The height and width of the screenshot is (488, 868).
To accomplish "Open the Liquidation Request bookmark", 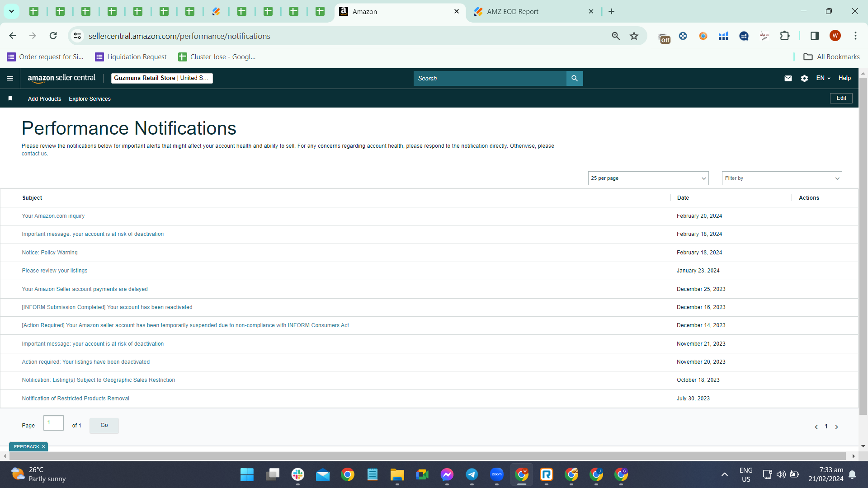I will [x=131, y=57].
